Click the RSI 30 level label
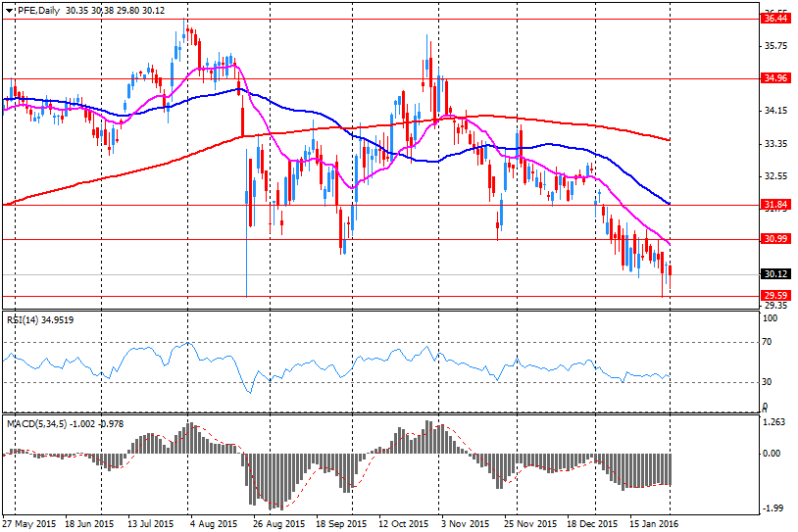 (767, 382)
